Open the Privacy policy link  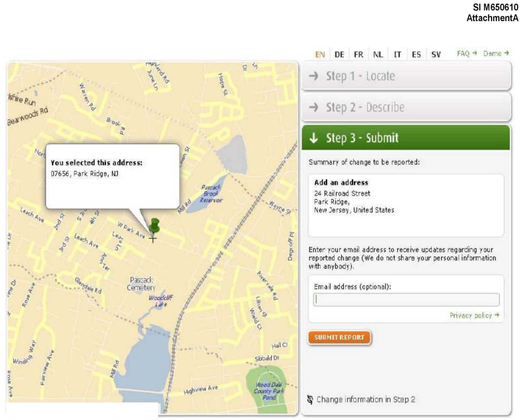(471, 316)
